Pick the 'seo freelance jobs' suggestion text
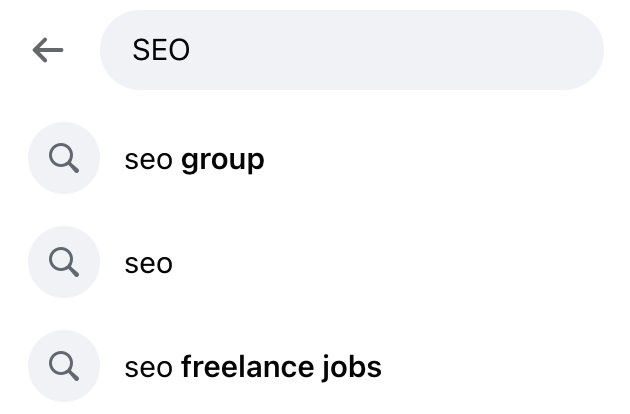630x414 pixels. tap(253, 367)
